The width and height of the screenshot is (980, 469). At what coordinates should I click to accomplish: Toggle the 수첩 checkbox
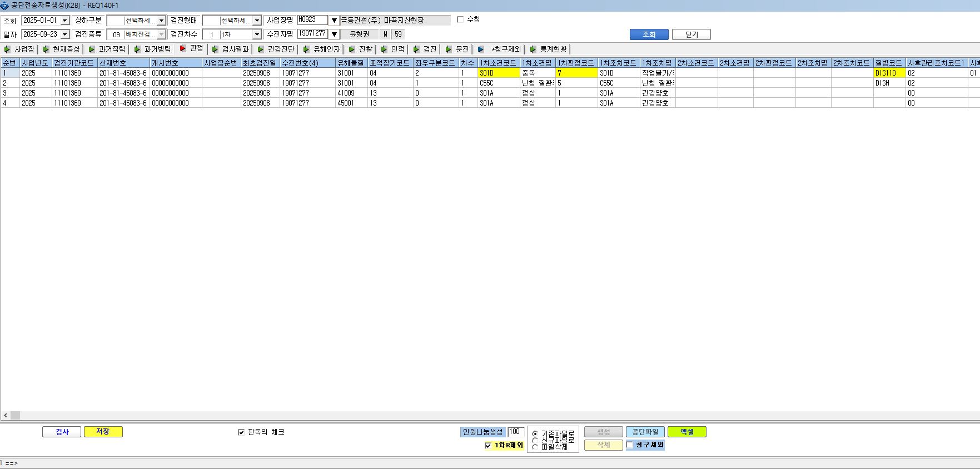(x=460, y=19)
